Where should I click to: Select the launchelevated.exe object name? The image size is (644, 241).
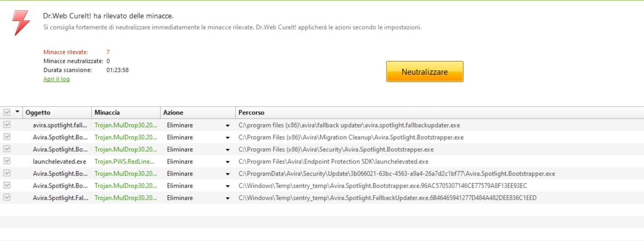(59, 161)
